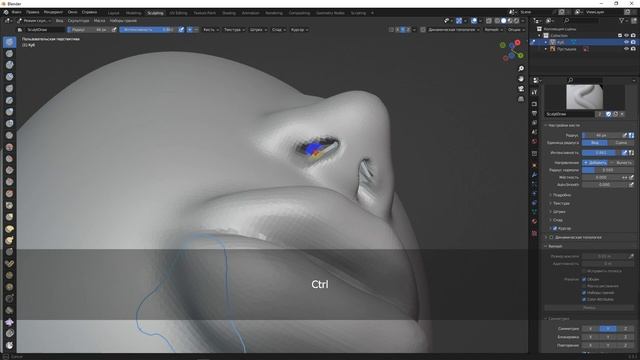
Task: Toggle the Наборы граней checkbox under Ремеш
Action: click(584, 293)
